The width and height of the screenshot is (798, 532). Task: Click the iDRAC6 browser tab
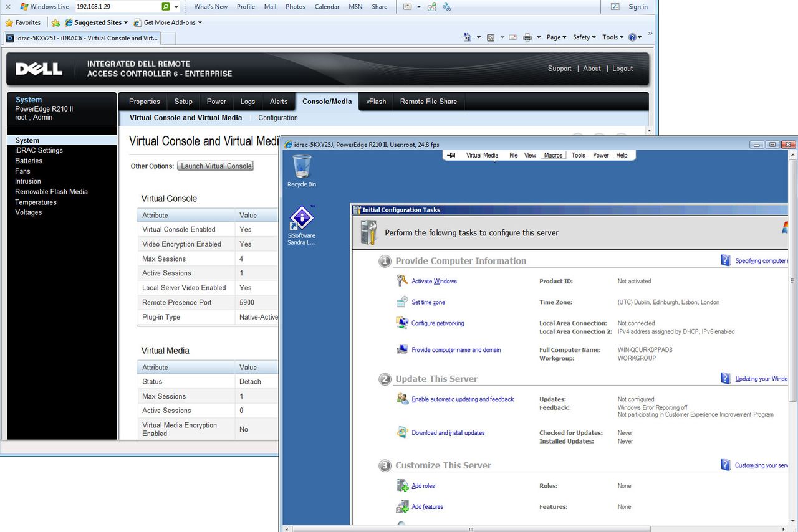[x=82, y=38]
